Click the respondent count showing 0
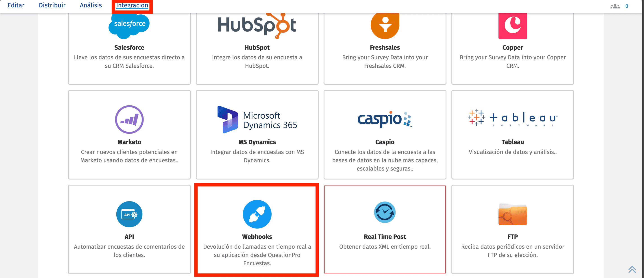This screenshot has height=278, width=644. [x=627, y=6]
